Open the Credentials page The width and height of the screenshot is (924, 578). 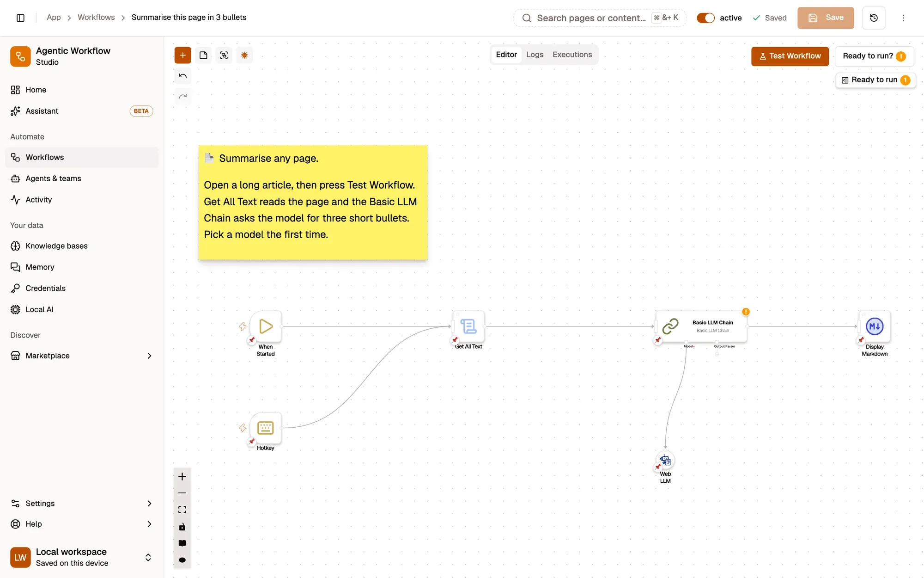pyautogui.click(x=82, y=288)
